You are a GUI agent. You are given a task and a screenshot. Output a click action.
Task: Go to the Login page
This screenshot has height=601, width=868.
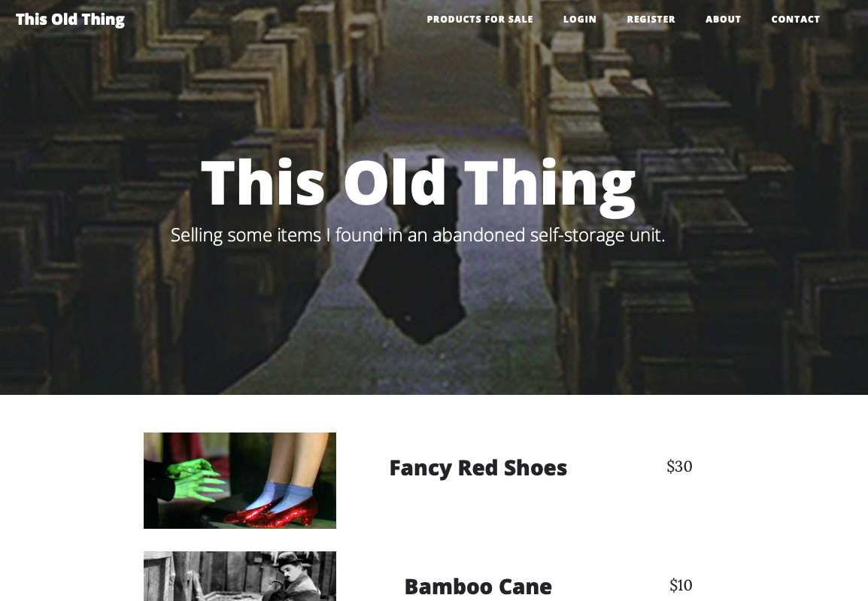(580, 20)
